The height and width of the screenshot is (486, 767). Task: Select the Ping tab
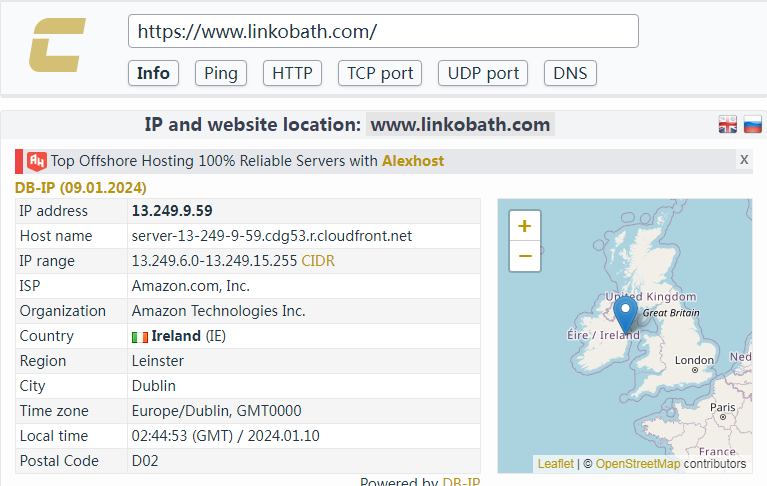click(x=221, y=73)
